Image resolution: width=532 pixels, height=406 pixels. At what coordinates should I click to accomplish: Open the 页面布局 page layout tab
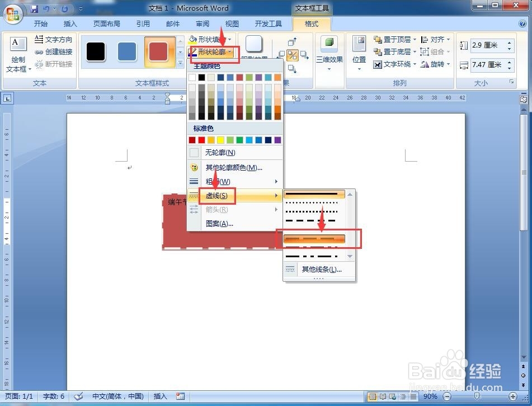[x=106, y=23]
